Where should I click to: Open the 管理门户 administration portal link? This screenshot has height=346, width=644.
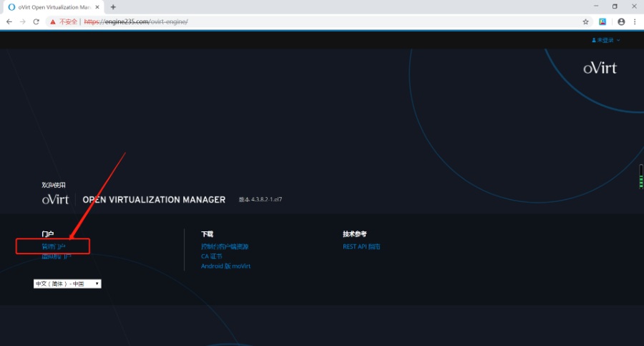[54, 246]
